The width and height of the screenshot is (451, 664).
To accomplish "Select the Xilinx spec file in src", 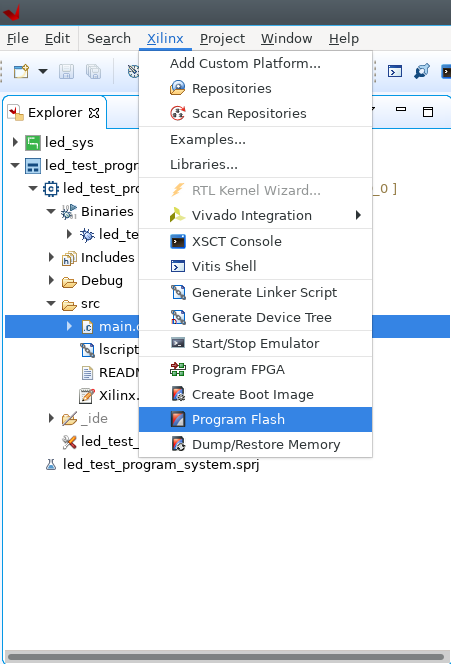I will point(118,395).
